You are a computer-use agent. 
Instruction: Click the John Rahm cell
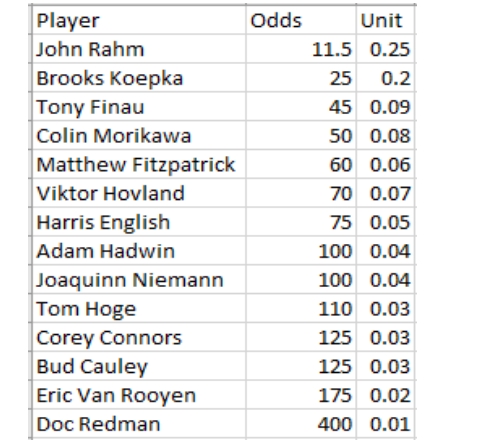point(139,49)
